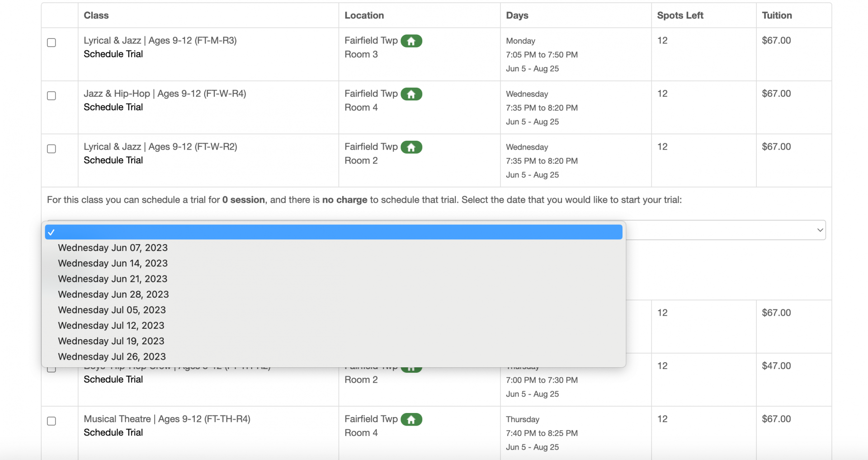
Task: Tick the Lyrical & Jazz (FT-W-R2) checkbox
Action: coord(52,149)
